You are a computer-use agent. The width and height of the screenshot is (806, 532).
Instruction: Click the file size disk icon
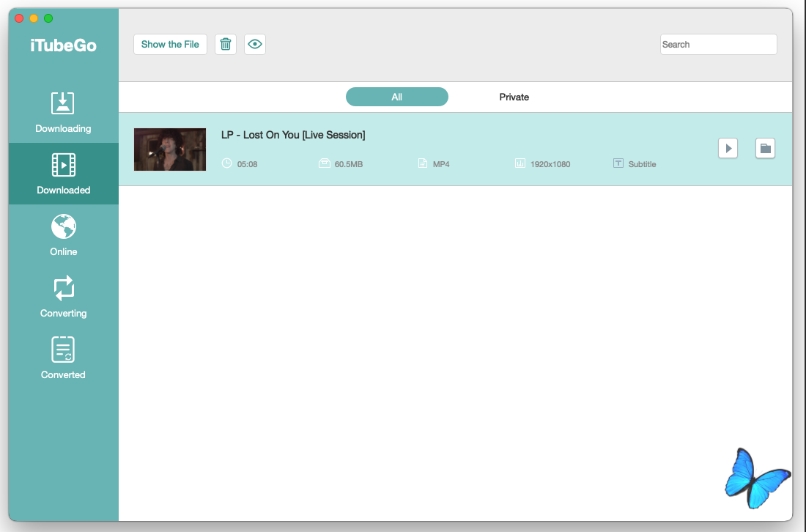(x=325, y=163)
